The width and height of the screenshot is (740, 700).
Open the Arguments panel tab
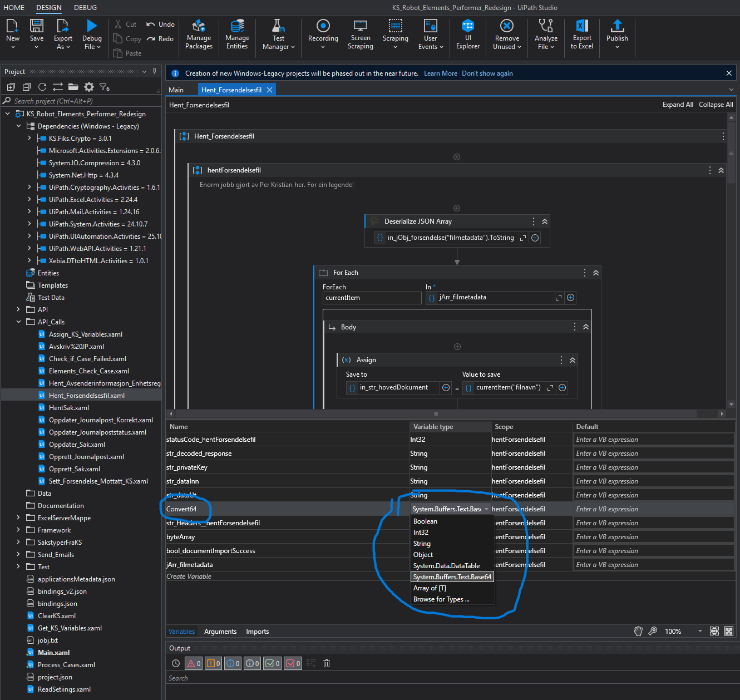pyautogui.click(x=220, y=632)
